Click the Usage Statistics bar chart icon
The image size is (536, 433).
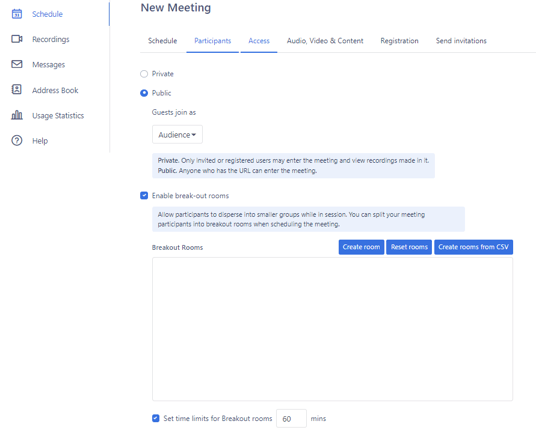(x=17, y=115)
